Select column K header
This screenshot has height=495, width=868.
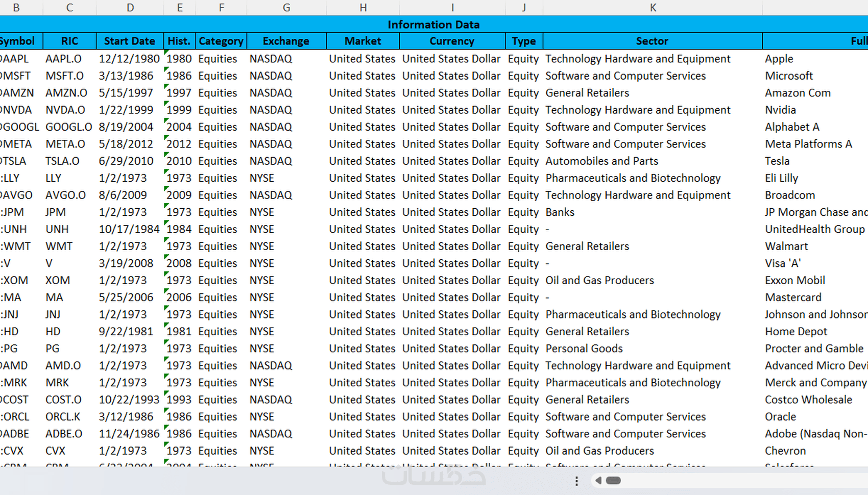click(653, 8)
